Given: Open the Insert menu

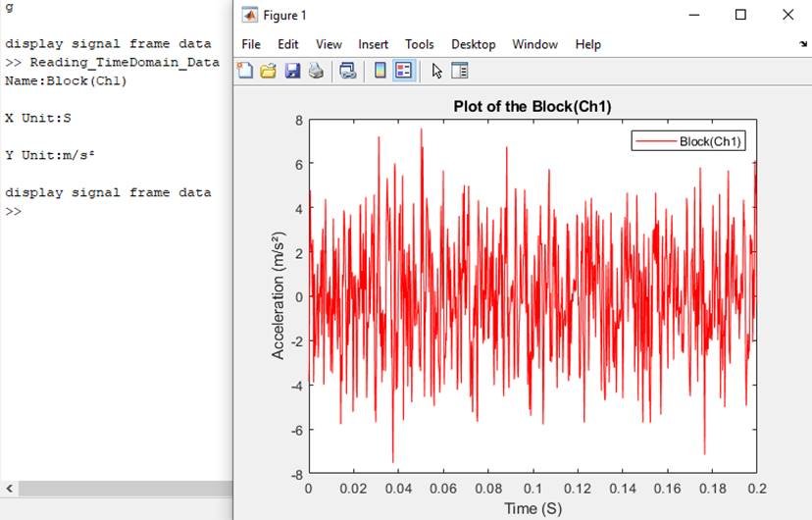Looking at the screenshot, I should [x=374, y=44].
